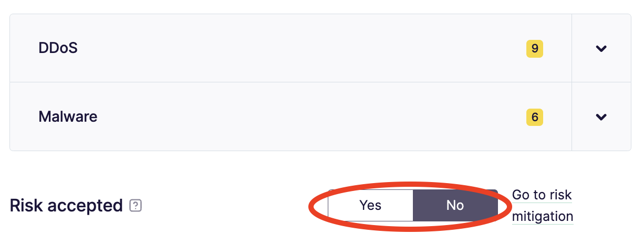Select No for Risk accepted
Viewport: 644px width, 234px height.
click(455, 205)
